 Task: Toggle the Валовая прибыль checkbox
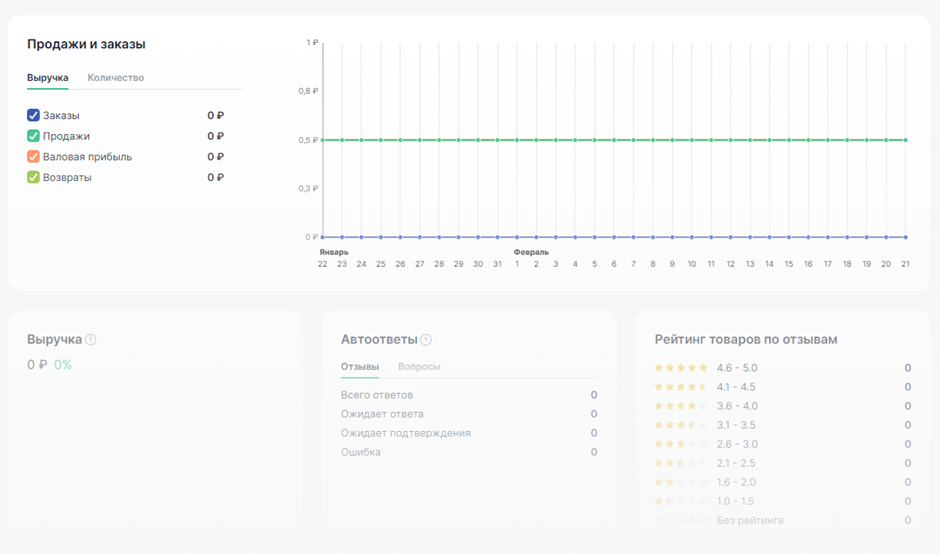[33, 156]
